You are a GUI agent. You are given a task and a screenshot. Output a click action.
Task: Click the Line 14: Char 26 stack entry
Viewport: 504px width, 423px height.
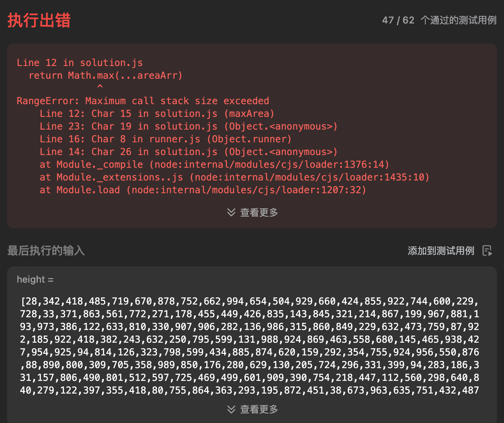click(x=188, y=152)
